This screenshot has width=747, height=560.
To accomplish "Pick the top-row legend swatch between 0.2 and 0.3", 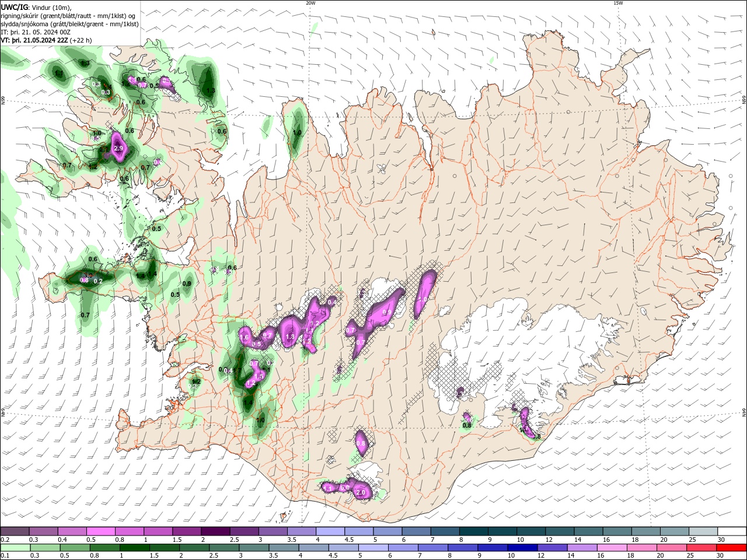I will pos(15,531).
